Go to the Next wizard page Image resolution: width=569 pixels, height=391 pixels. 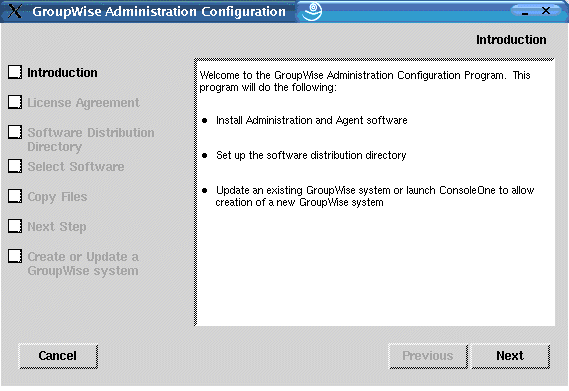510,356
